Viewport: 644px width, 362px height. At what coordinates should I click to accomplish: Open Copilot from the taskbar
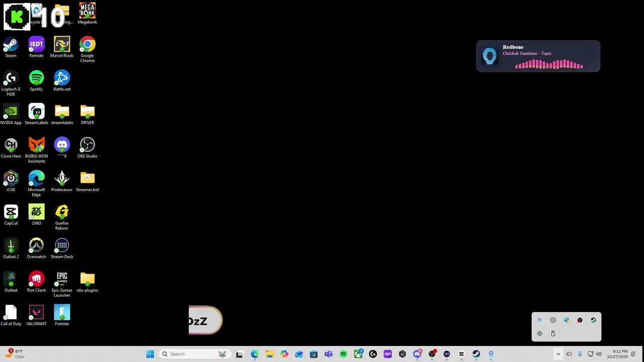[284, 354]
